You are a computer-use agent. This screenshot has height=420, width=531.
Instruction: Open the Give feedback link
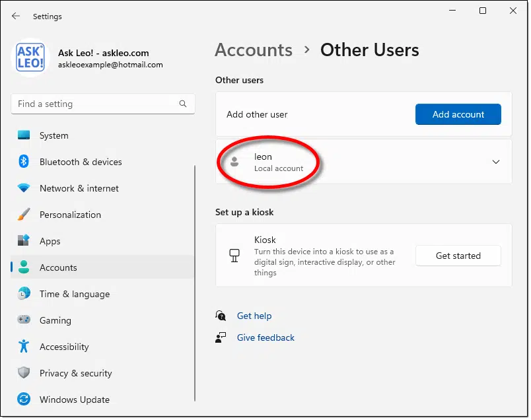pyautogui.click(x=265, y=337)
